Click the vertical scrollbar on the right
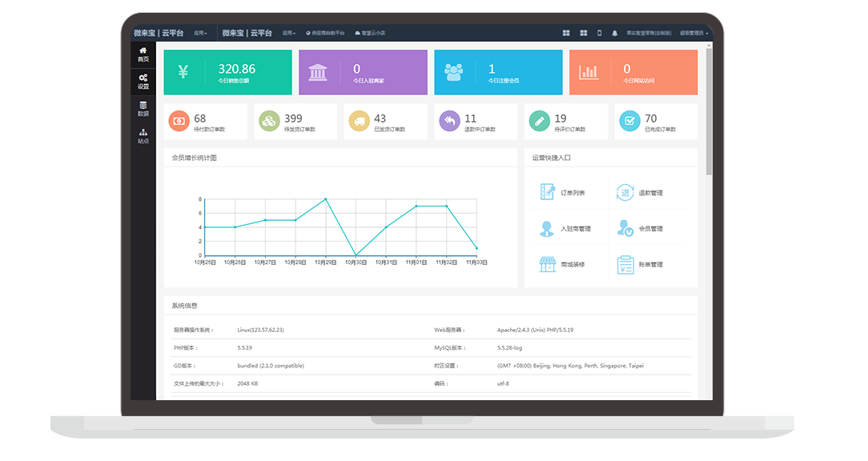 [709, 112]
